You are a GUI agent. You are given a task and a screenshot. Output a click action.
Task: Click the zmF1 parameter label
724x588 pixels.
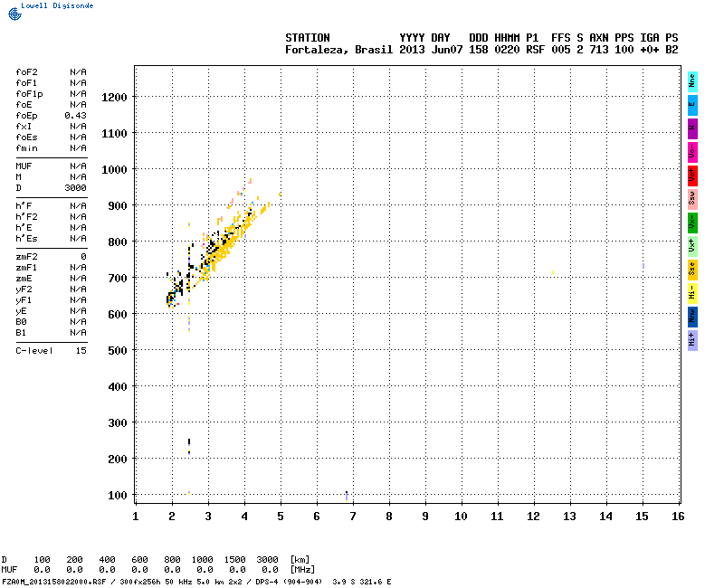coord(27,268)
